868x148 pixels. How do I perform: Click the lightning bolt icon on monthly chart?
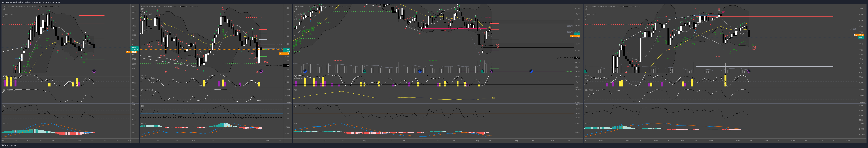[x=94, y=71]
